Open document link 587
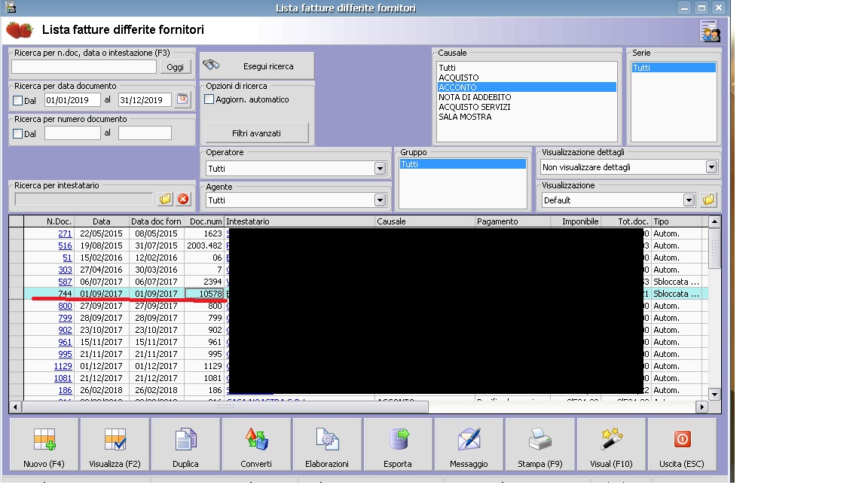The image size is (868, 488). coord(66,282)
